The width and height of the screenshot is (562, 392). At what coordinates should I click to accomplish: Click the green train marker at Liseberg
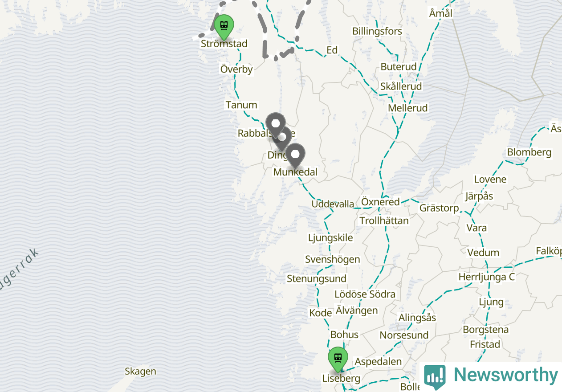click(x=338, y=359)
